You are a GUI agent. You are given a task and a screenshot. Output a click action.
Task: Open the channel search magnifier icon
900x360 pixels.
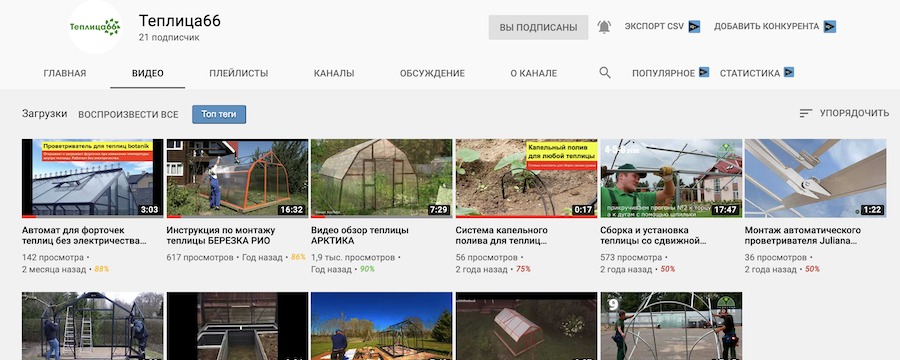(604, 73)
